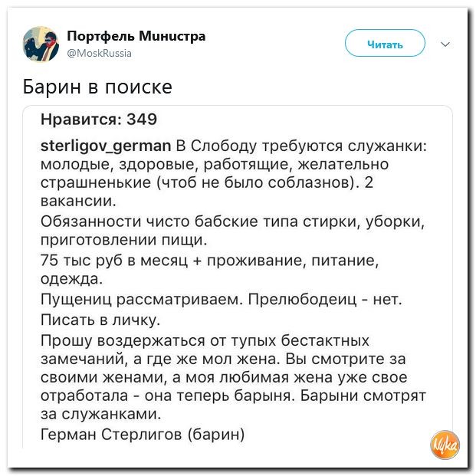The image size is (476, 476).
Task: Open the Портфель Министра account name
Action: pos(136,35)
